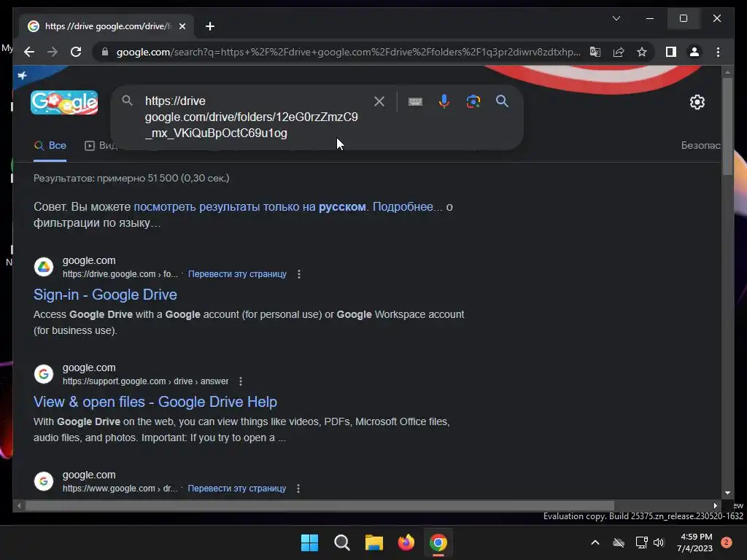Open link to view results only in русском
This screenshot has height=560, width=747.
[x=249, y=206]
